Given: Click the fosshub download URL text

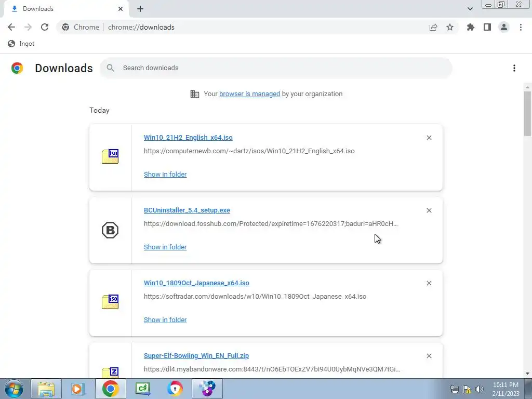Looking at the screenshot, I should (271, 223).
